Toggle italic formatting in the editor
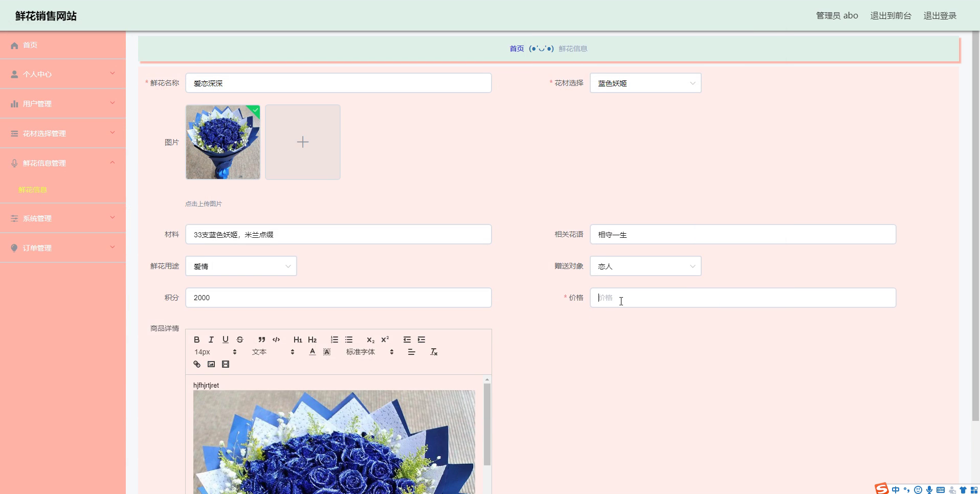This screenshot has height=494, width=980. pyautogui.click(x=211, y=340)
